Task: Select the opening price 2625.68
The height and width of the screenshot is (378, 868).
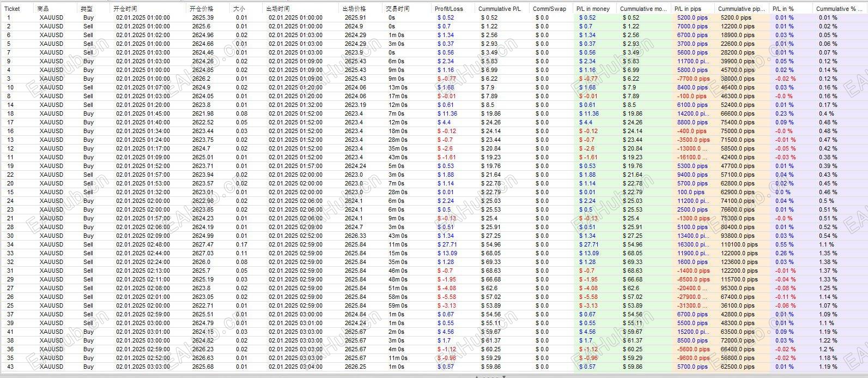Action: 203,367
